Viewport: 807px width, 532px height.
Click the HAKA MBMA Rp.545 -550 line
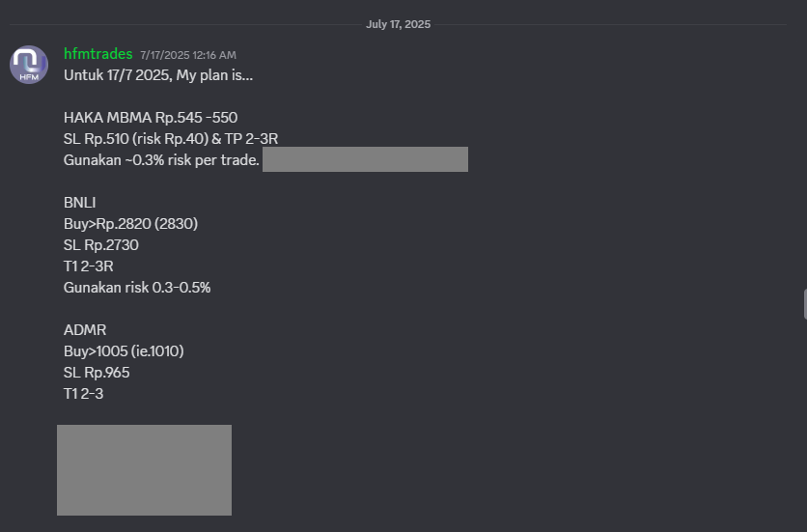coord(151,118)
